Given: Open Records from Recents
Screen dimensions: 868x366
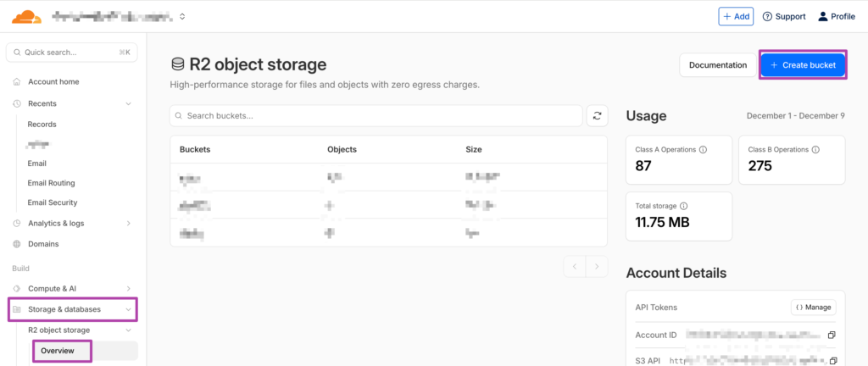Looking at the screenshot, I should pos(42,125).
